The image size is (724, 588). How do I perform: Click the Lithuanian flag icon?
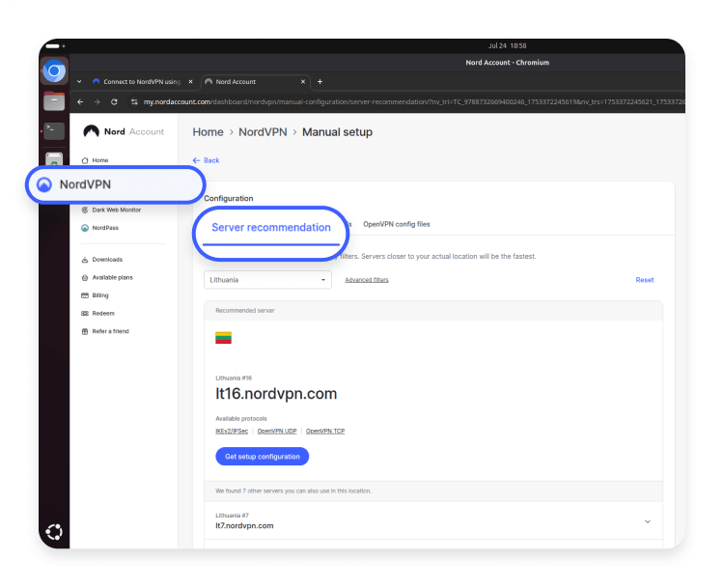tap(224, 338)
